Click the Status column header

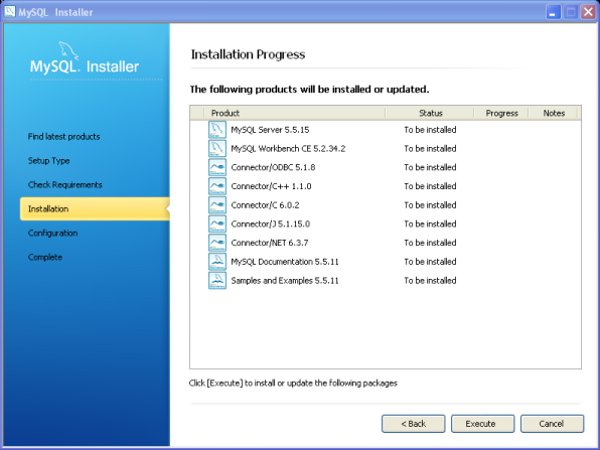[430, 113]
